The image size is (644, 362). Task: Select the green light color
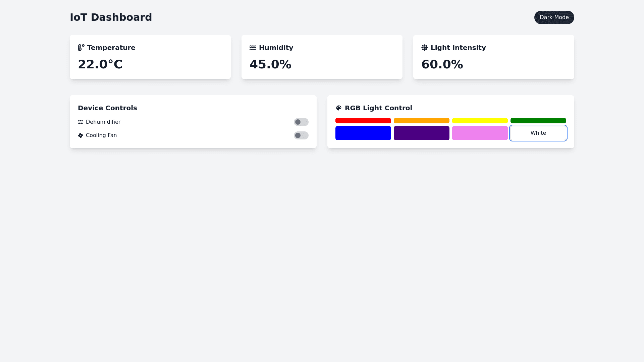(538, 121)
